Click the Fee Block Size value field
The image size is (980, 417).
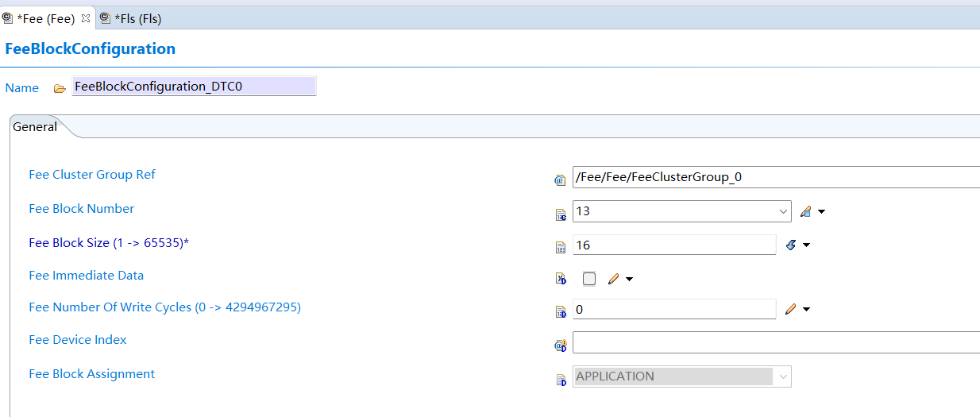tap(673, 245)
